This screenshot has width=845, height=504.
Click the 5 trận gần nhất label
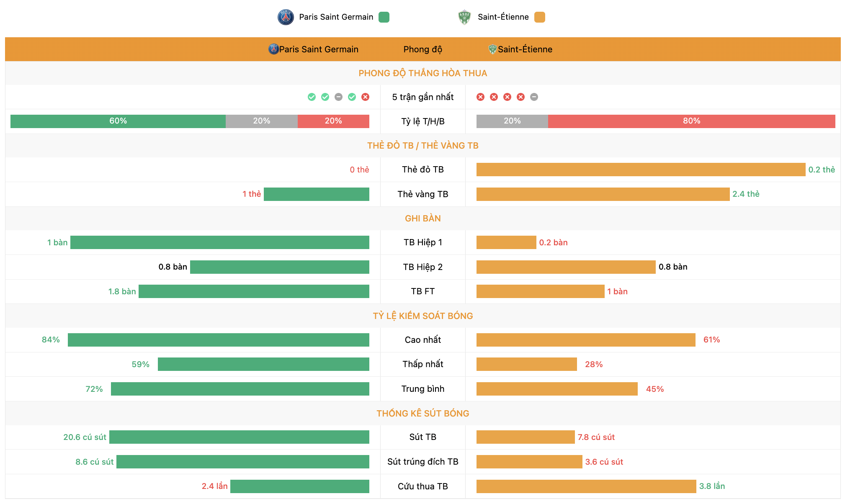coord(422,97)
